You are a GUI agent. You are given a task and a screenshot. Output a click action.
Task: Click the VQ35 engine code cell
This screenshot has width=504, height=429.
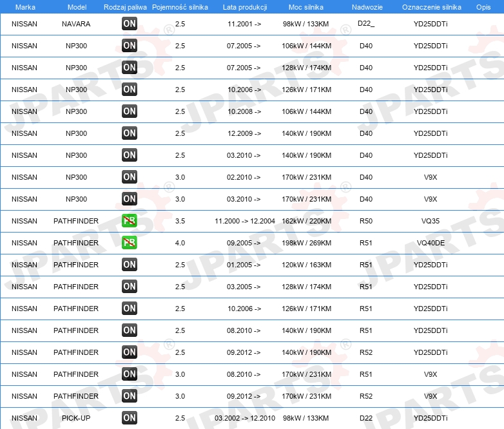pos(431,221)
